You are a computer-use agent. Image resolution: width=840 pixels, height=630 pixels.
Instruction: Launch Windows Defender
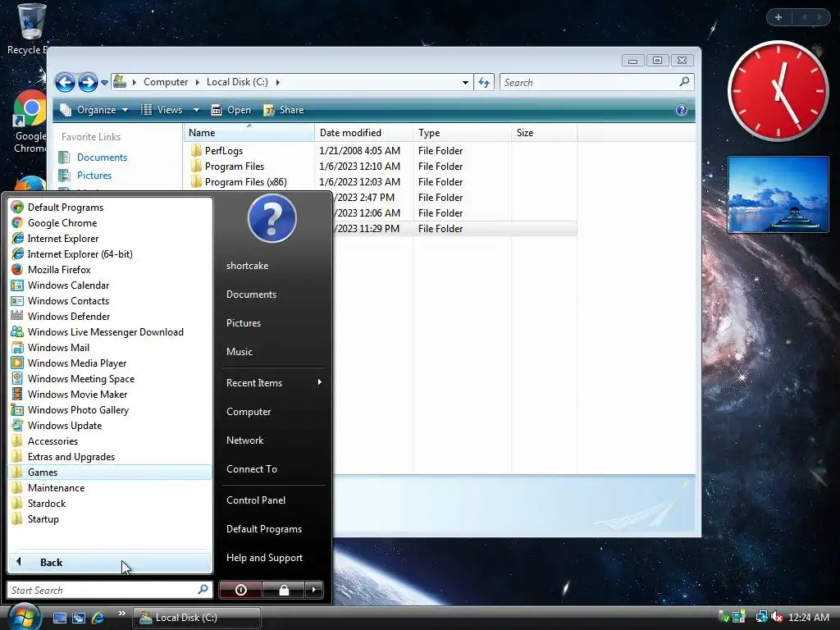111,316
